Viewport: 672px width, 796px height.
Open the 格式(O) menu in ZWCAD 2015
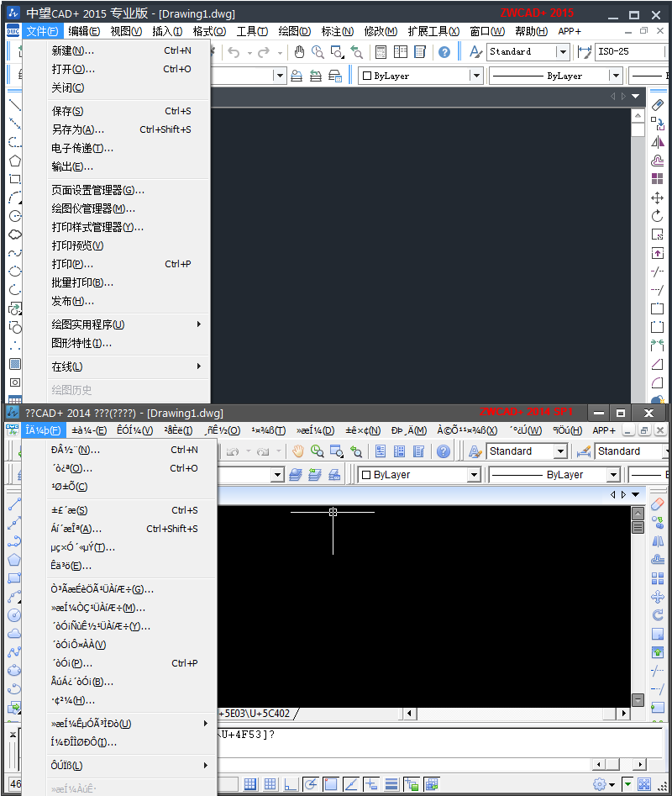click(209, 31)
